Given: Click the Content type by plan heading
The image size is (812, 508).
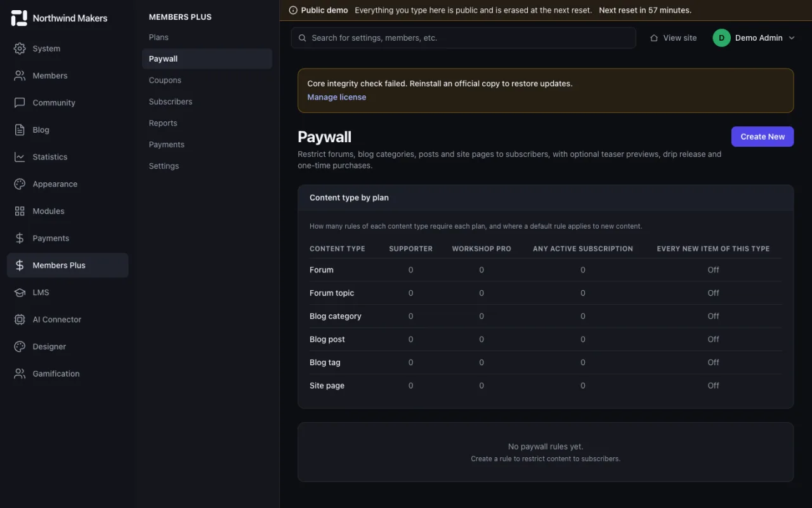Looking at the screenshot, I should click(349, 197).
